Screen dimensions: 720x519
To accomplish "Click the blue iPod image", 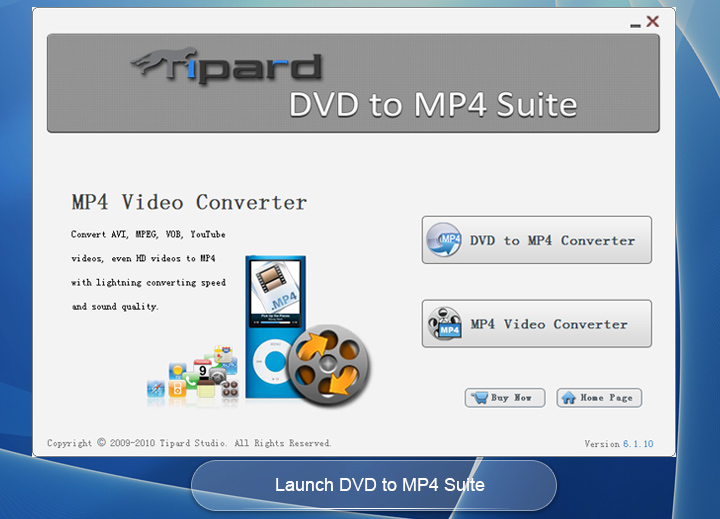I will click(x=275, y=327).
